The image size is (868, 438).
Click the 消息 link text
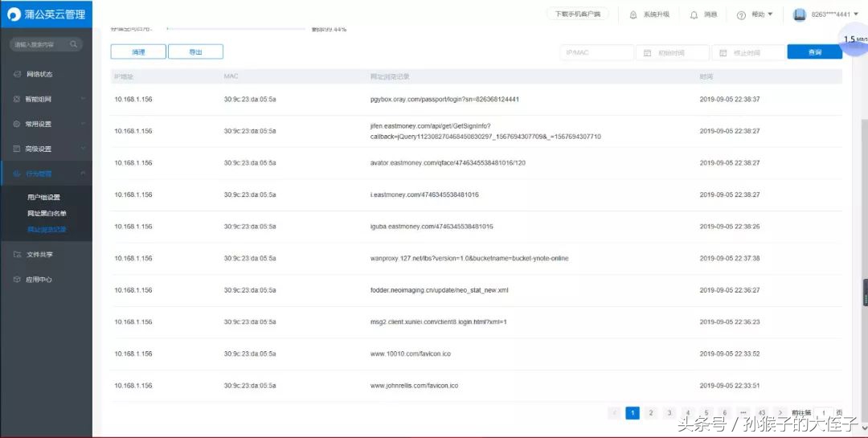point(710,15)
